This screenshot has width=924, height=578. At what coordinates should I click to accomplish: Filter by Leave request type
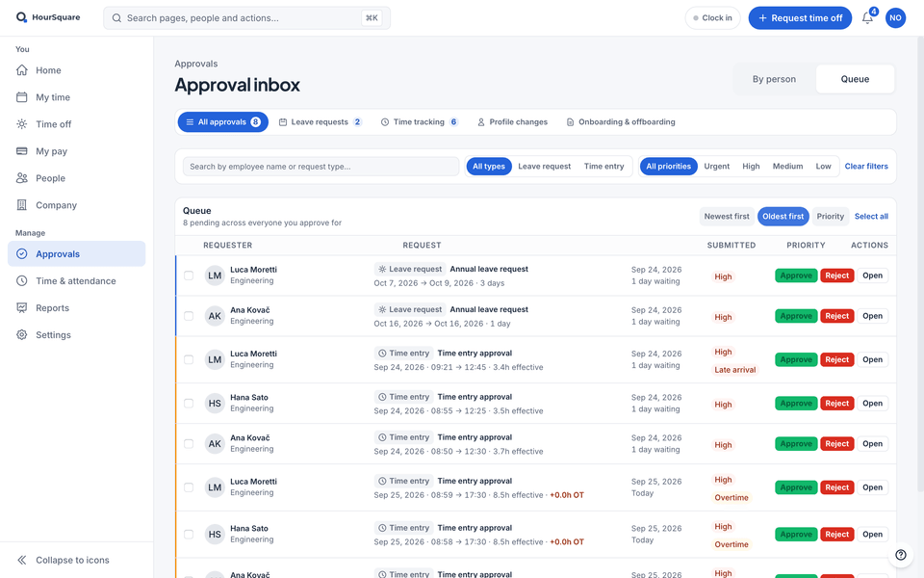pos(545,167)
